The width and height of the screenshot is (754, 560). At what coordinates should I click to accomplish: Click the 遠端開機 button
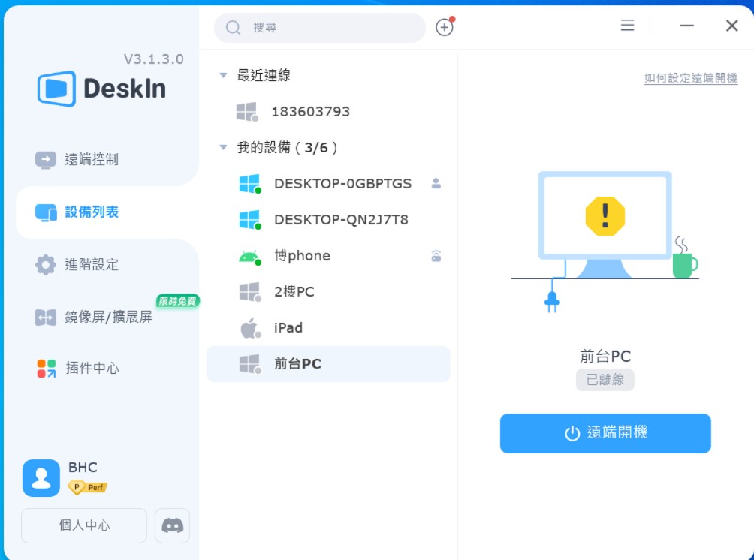pyautogui.click(x=605, y=433)
